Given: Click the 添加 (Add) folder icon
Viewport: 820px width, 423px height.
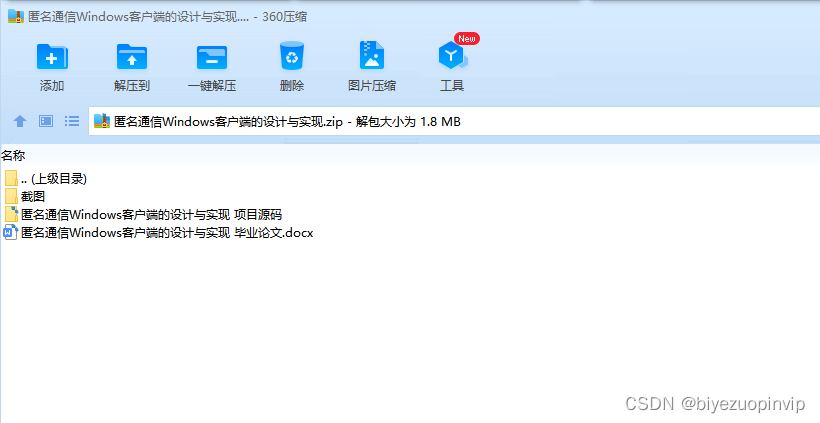Looking at the screenshot, I should 52,56.
